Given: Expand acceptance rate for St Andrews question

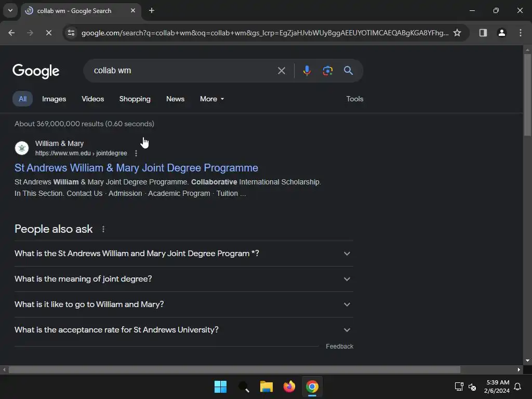Looking at the screenshot, I should pos(183,330).
